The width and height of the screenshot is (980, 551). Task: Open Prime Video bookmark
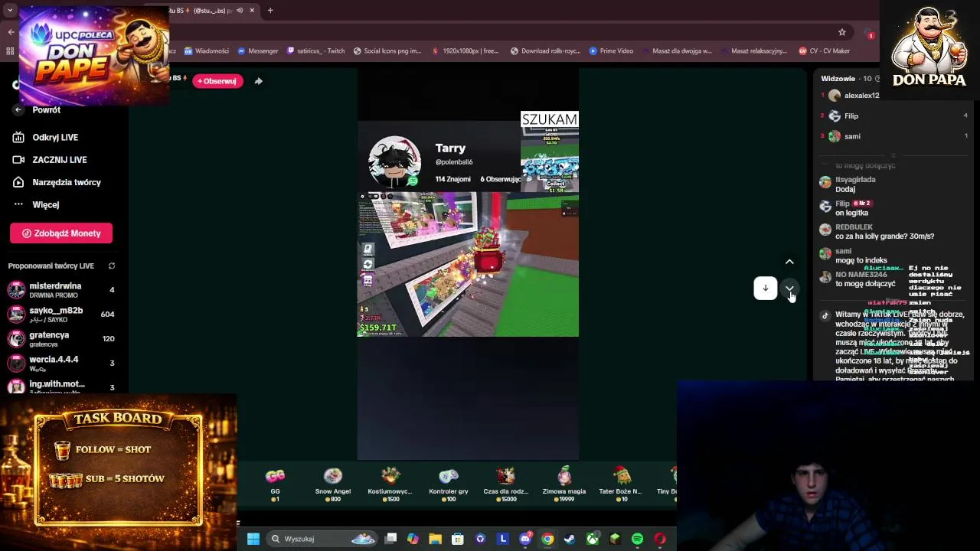(x=611, y=51)
